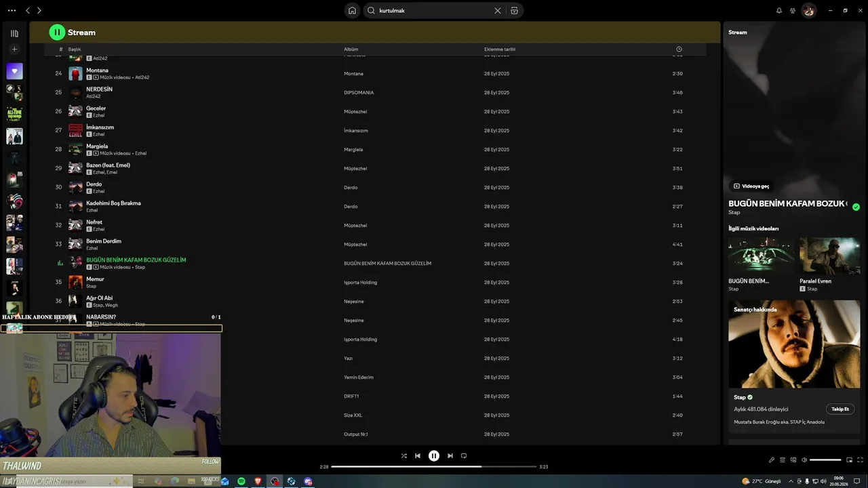Open the BUGÜN BENİM... related video thumbnail
Viewport: 868px width, 488px height.
[x=762, y=256]
